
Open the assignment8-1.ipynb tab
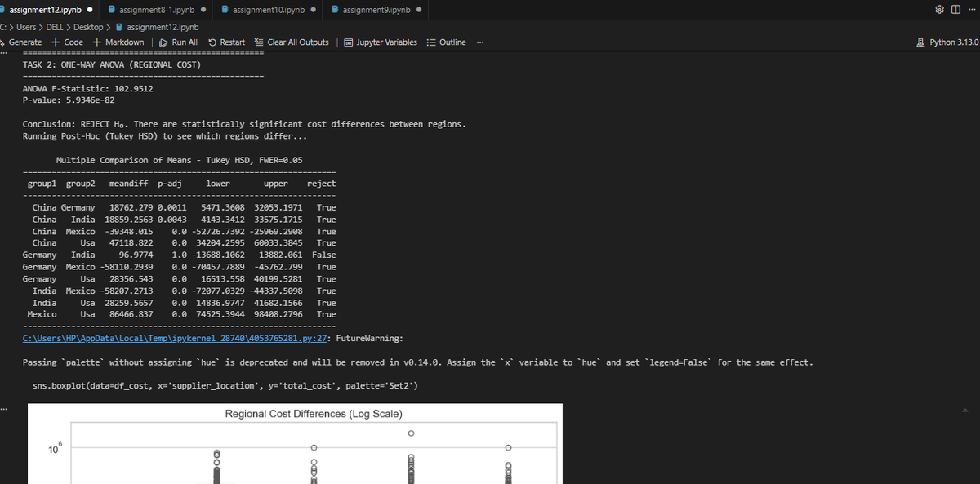pos(157,10)
